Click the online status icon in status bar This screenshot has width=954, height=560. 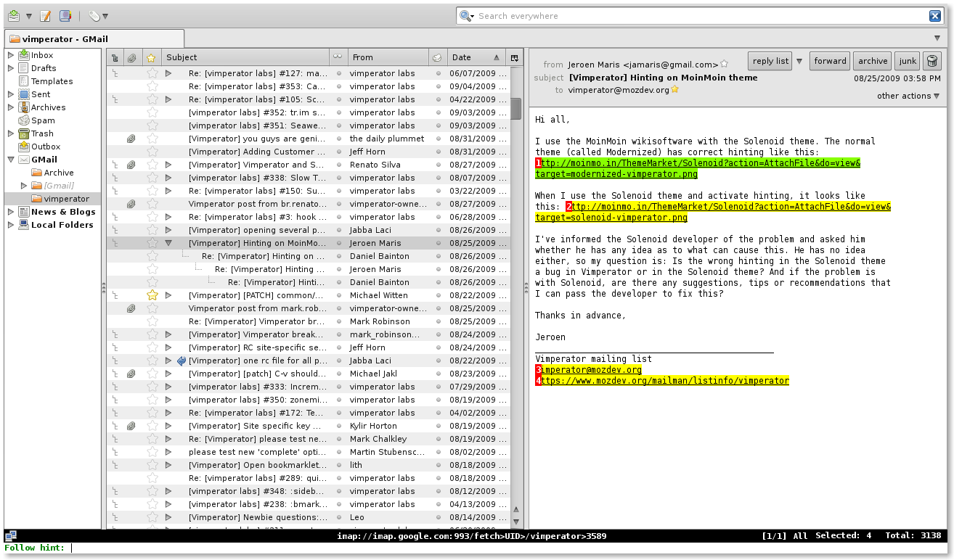pos(10,536)
